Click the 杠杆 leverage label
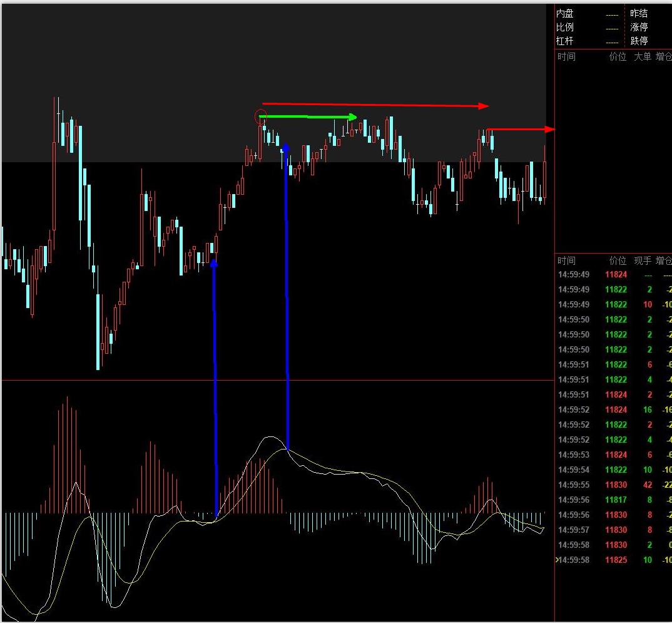The width and height of the screenshot is (672, 623). pyautogui.click(x=565, y=41)
